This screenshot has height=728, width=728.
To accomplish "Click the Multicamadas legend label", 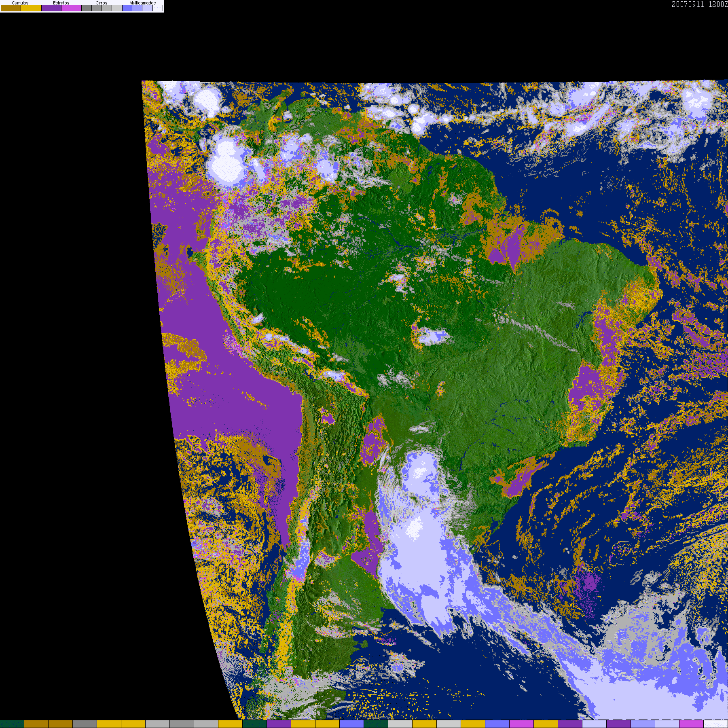I will [142, 3].
